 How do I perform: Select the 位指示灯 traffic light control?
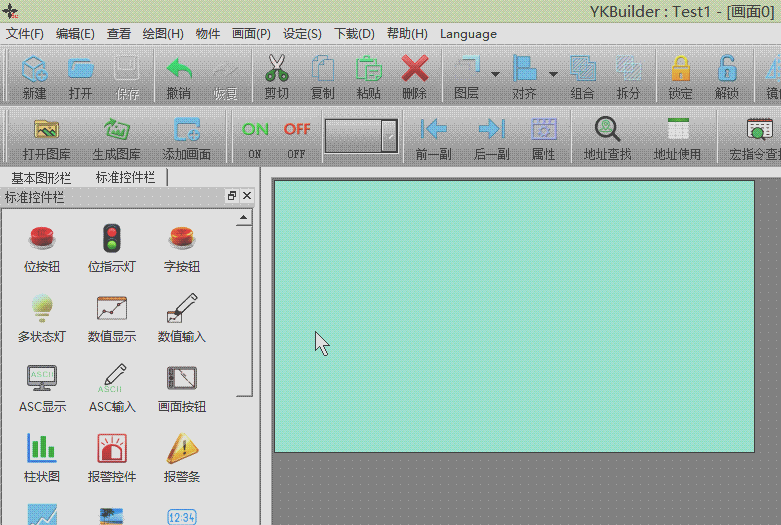[112, 240]
